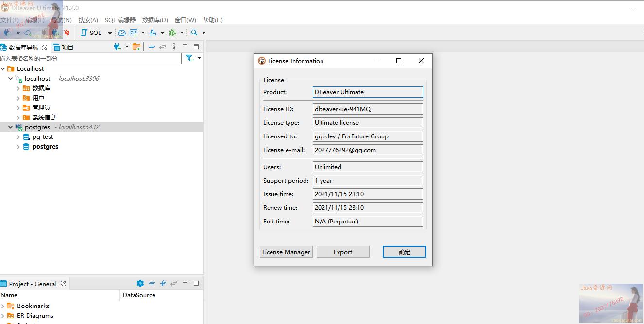Open Project panel configure gear
The width and height of the screenshot is (644, 324).
pos(140,283)
